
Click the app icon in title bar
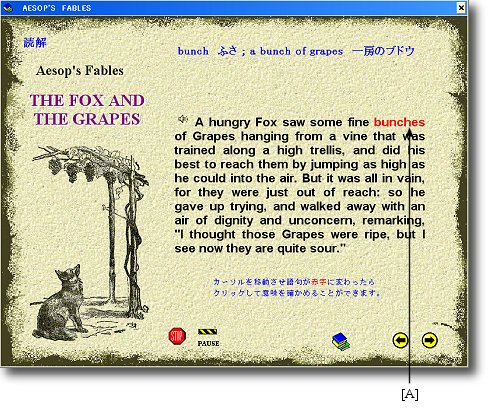coord(8,8)
